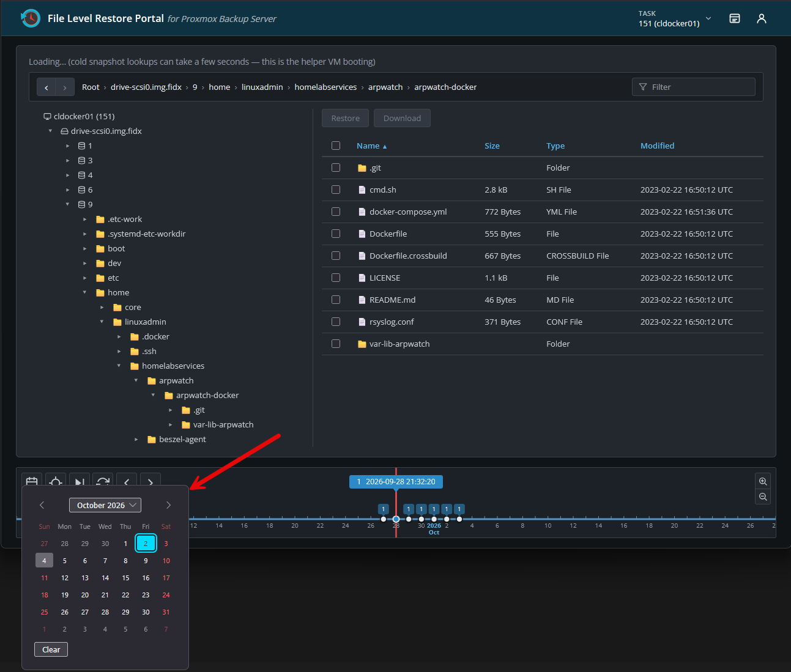The height and width of the screenshot is (672, 791).
Task: Click the crosshair center button on timeline toolbar
Action: click(x=56, y=481)
